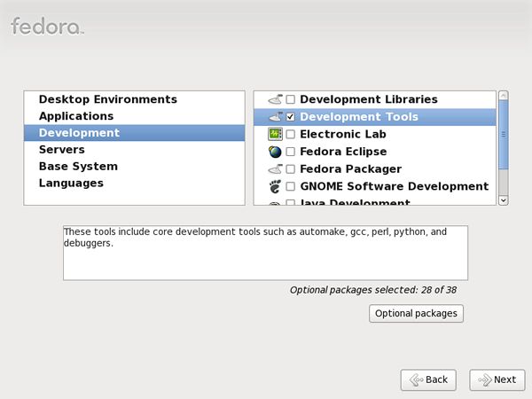Click the Electronic Lab oscilloscope icon
This screenshot has width=532, height=399.
[275, 134]
